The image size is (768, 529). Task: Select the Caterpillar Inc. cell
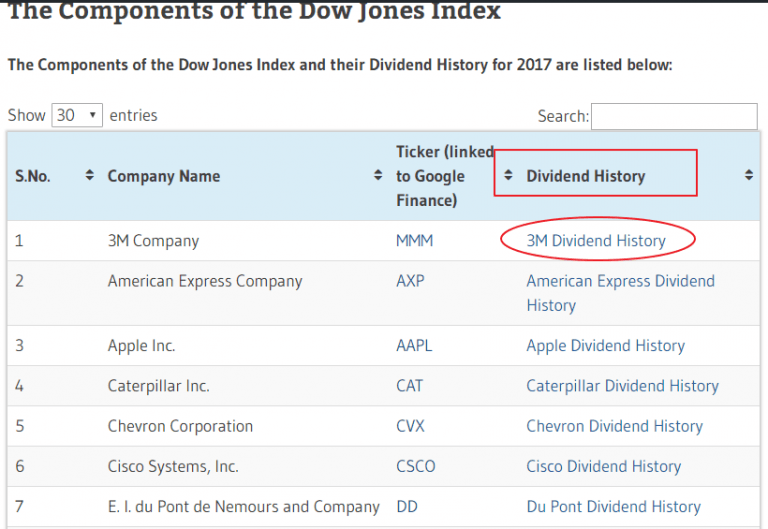point(159,385)
